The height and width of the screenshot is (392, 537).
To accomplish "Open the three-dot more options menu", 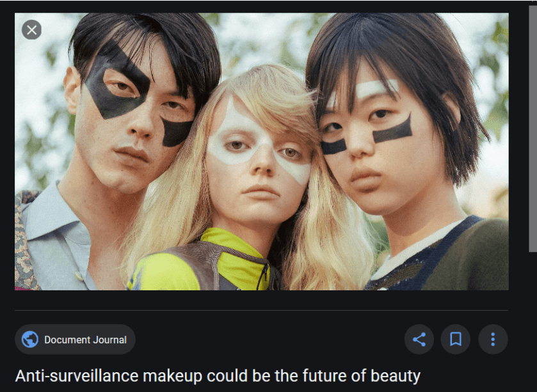I will [x=493, y=340].
